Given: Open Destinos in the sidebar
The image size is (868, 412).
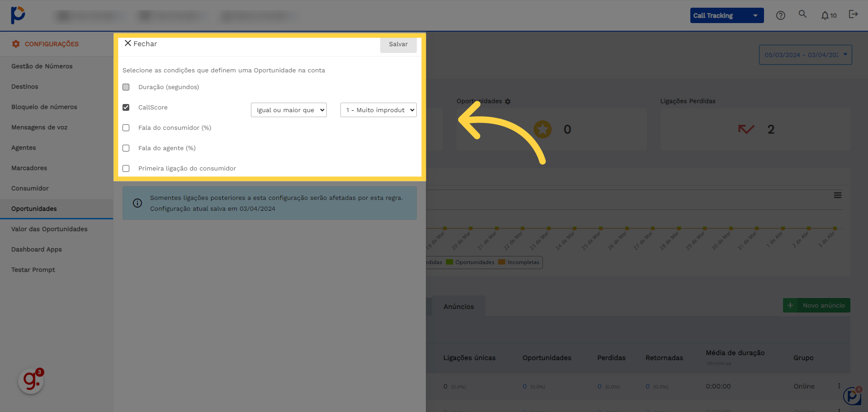Looking at the screenshot, I should coord(25,86).
